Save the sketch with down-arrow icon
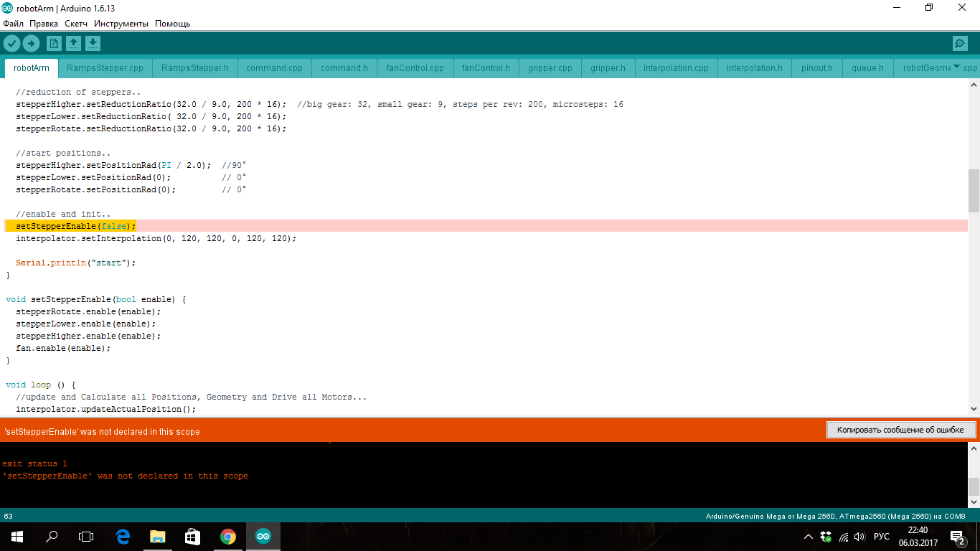980x551 pixels. coord(93,44)
